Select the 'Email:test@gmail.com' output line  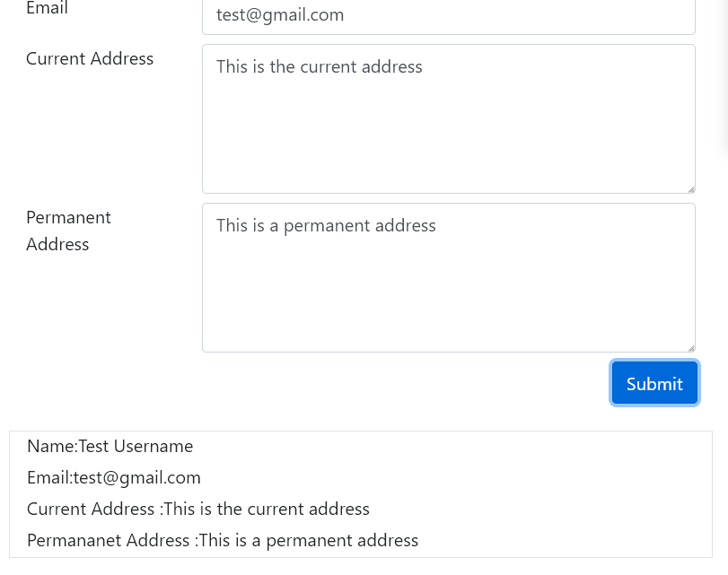click(x=113, y=477)
